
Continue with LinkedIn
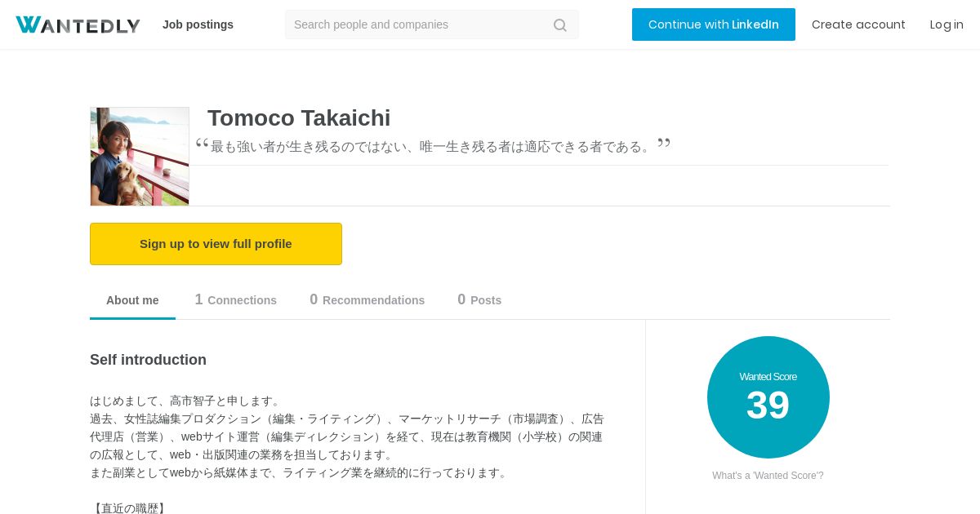(x=713, y=24)
